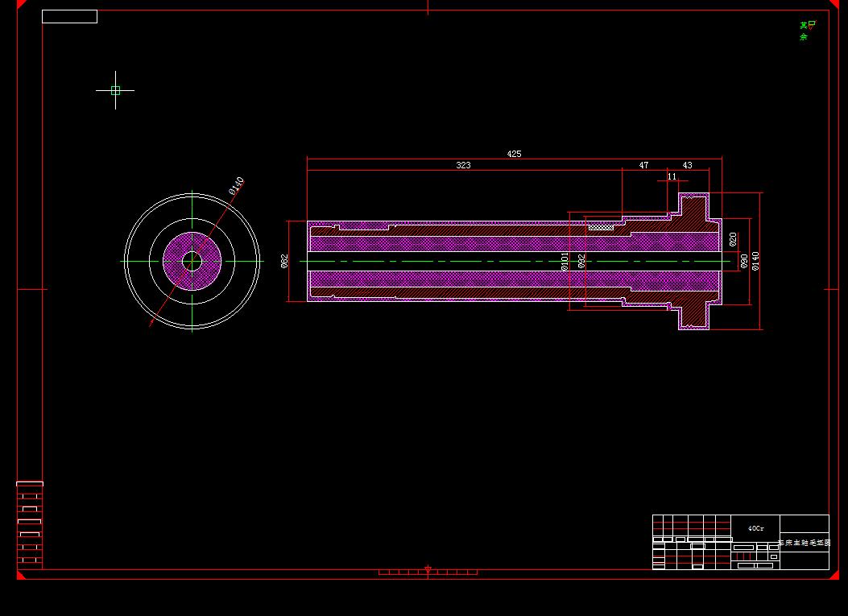Image resolution: width=848 pixels, height=616 pixels.
Task: Click the diagonal Ø140 label on circle view
Action: tap(236, 186)
